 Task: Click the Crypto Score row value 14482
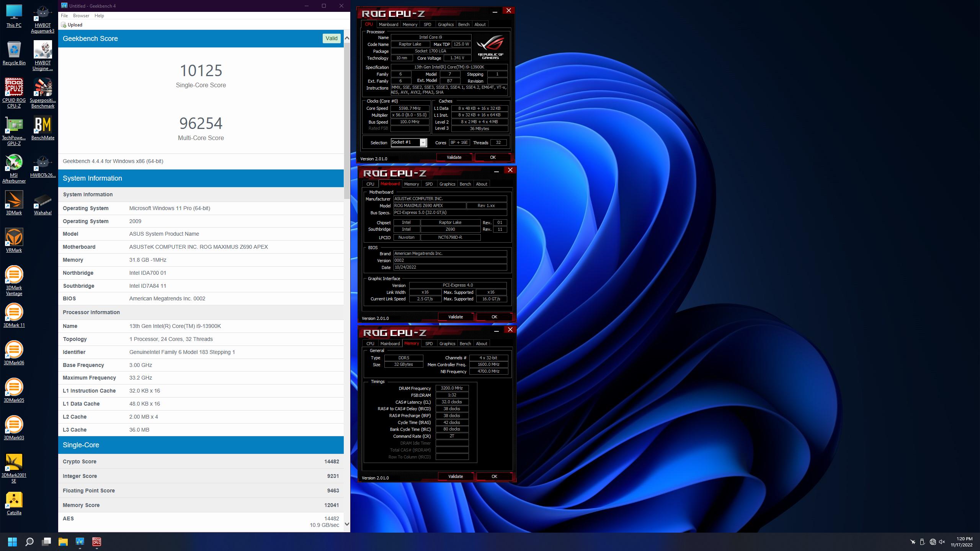[332, 461]
